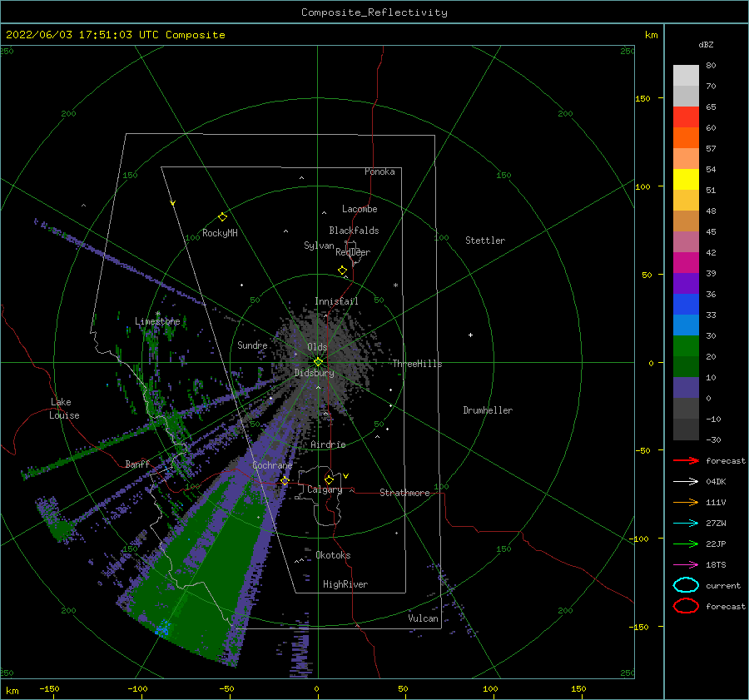Click the Airdrie city label
The width and height of the screenshot is (749, 700).
[x=328, y=444]
